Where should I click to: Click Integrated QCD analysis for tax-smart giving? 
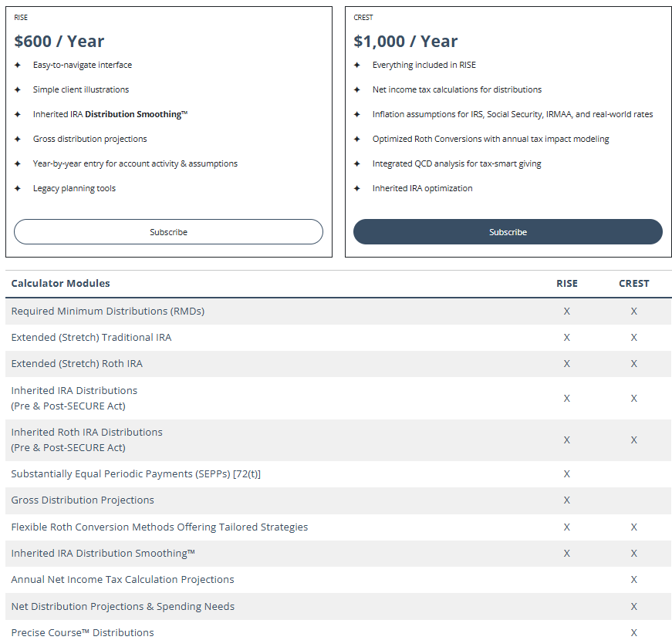pyautogui.click(x=457, y=163)
